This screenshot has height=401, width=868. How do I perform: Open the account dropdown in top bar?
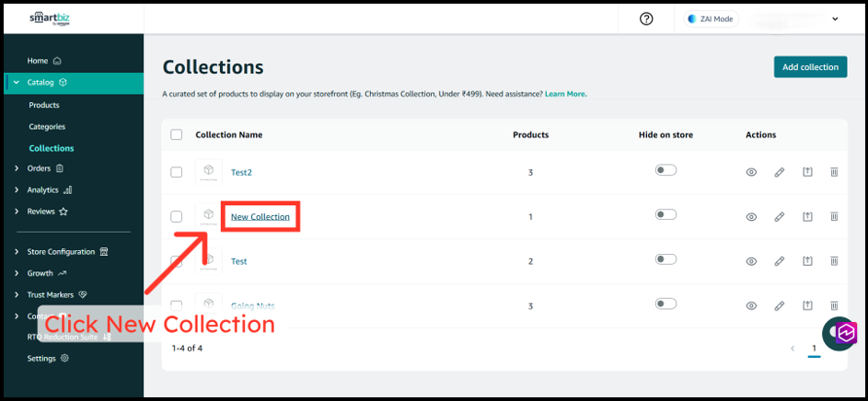point(834,18)
